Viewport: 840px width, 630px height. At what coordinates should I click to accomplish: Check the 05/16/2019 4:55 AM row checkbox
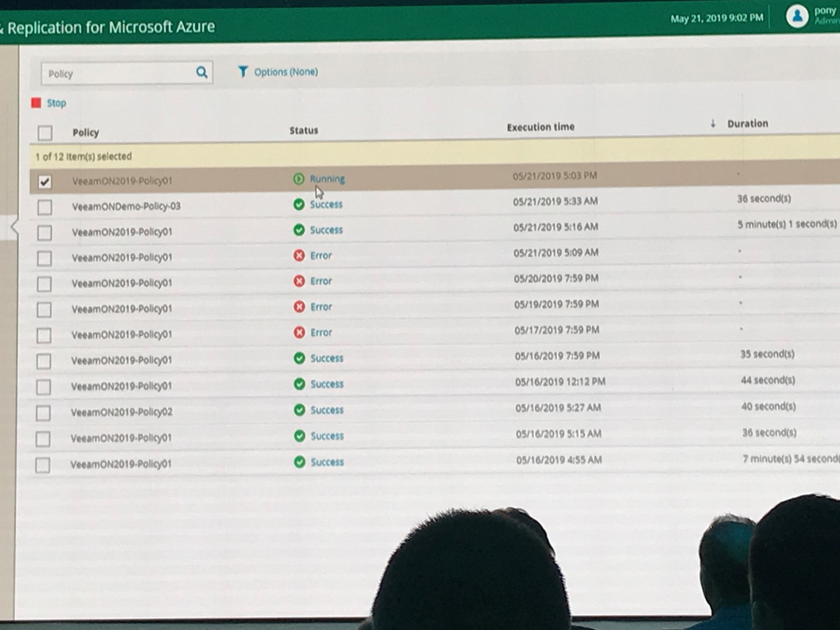click(43, 465)
